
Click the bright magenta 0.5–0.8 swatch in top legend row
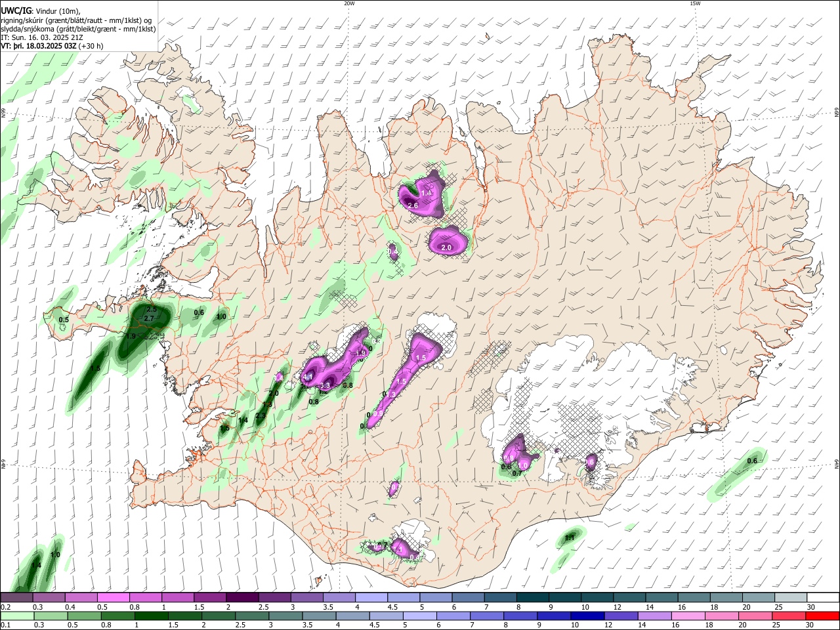[x=113, y=597]
